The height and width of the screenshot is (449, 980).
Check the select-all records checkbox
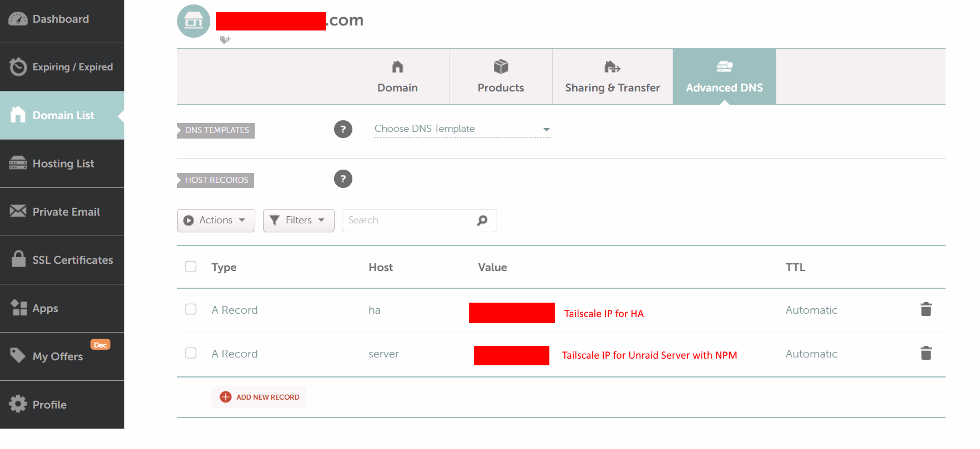click(191, 267)
